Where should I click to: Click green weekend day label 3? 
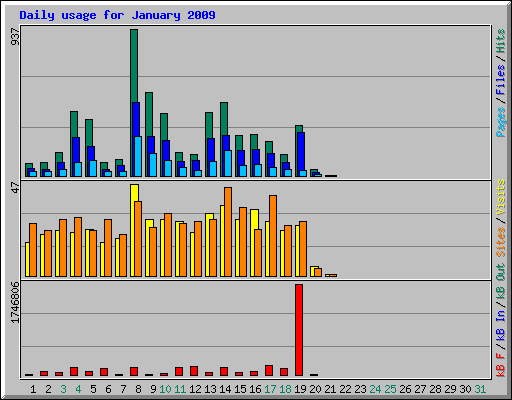[63, 389]
